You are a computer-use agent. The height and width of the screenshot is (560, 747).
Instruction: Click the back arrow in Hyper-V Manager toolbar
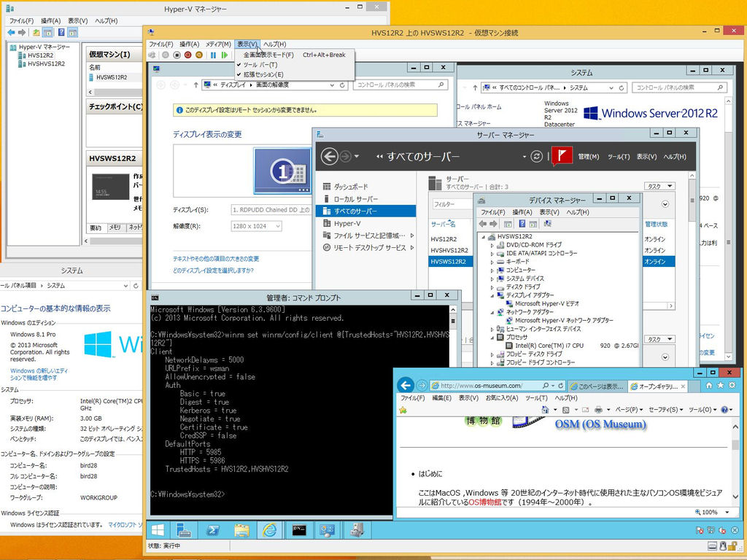coord(11,32)
